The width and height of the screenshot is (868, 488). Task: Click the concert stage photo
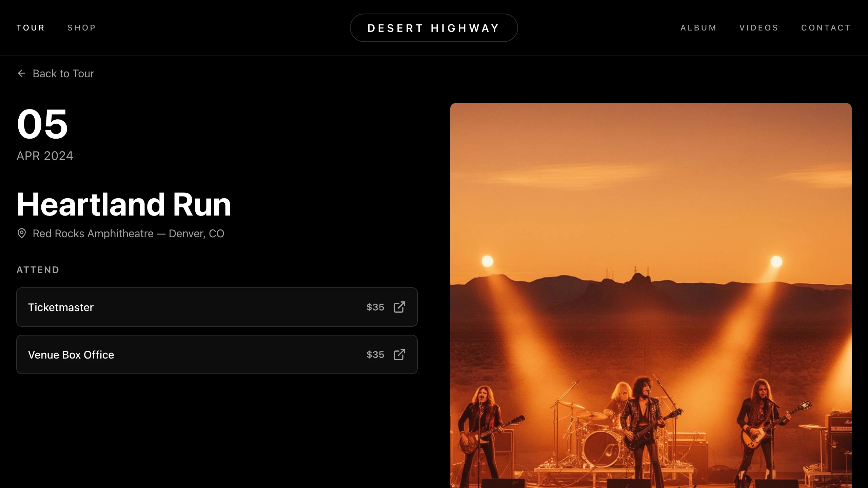tap(651, 296)
